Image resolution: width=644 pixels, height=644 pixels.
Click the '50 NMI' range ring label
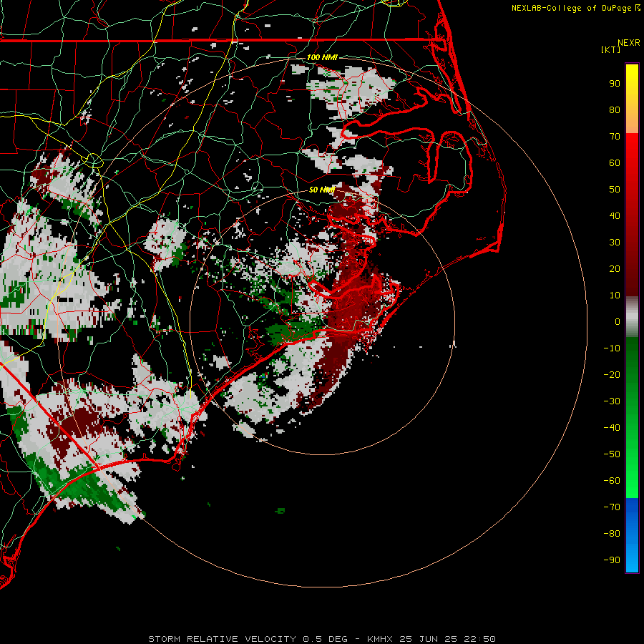(x=321, y=190)
